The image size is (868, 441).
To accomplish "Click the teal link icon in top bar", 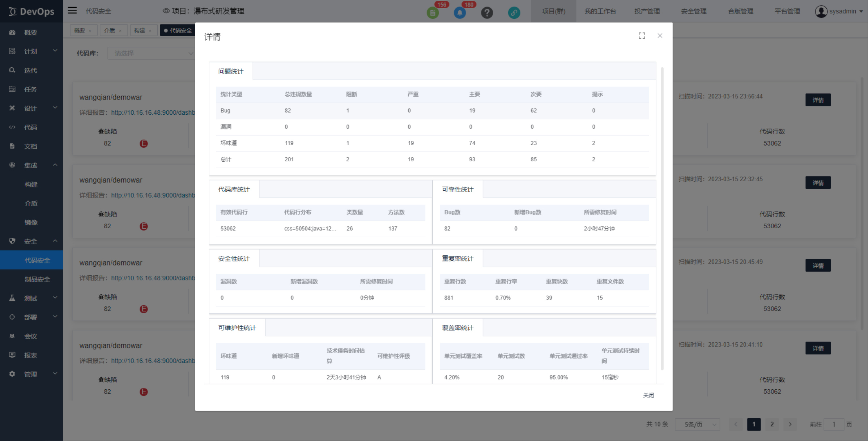I will (x=514, y=13).
